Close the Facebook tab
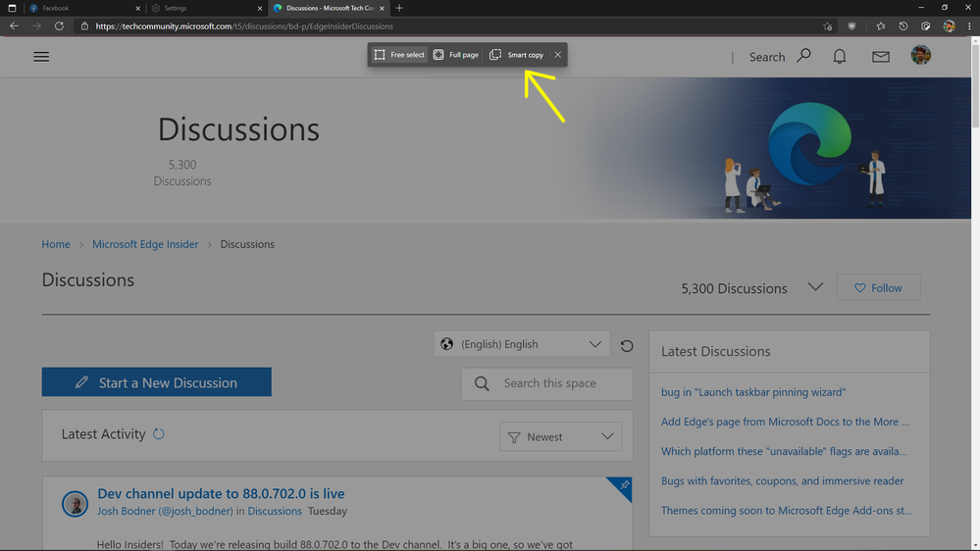Viewport: 980px width, 551px height. point(138,8)
